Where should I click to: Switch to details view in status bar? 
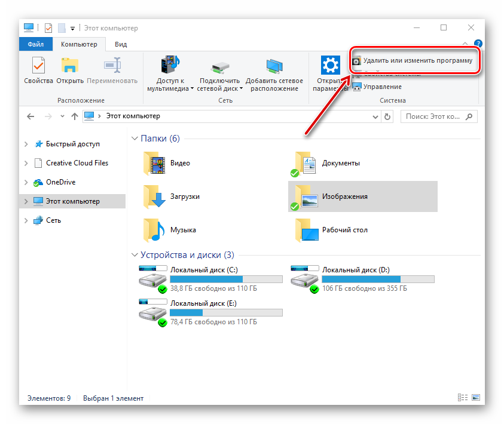(462, 398)
